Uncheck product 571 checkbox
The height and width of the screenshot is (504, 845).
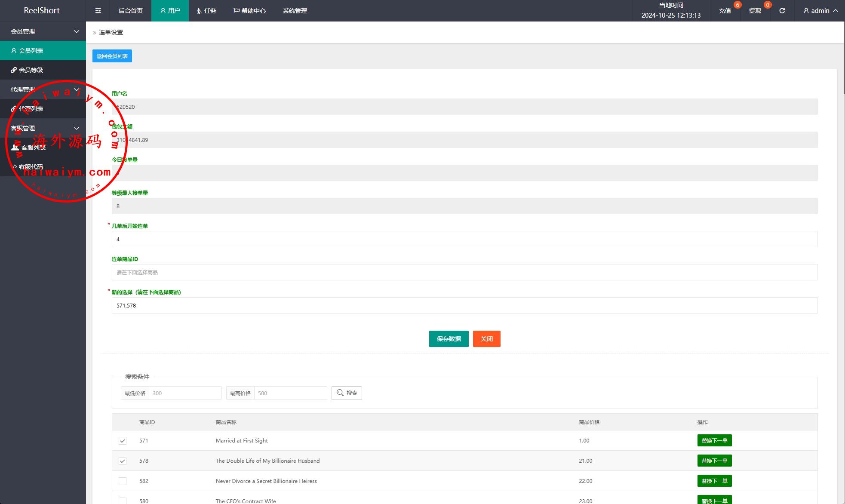(123, 441)
